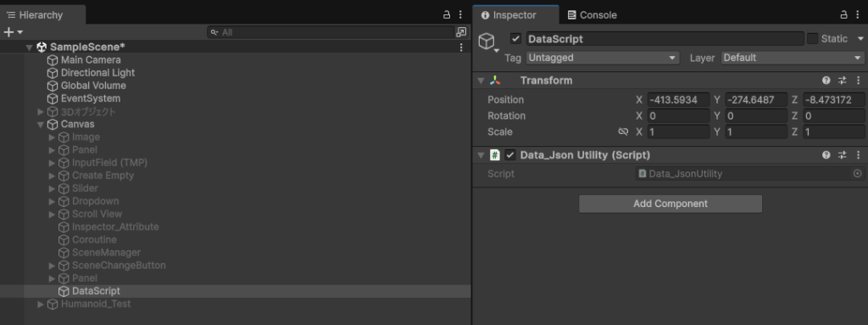Click the hierarchy search-by-type icon

pyautogui.click(x=461, y=32)
